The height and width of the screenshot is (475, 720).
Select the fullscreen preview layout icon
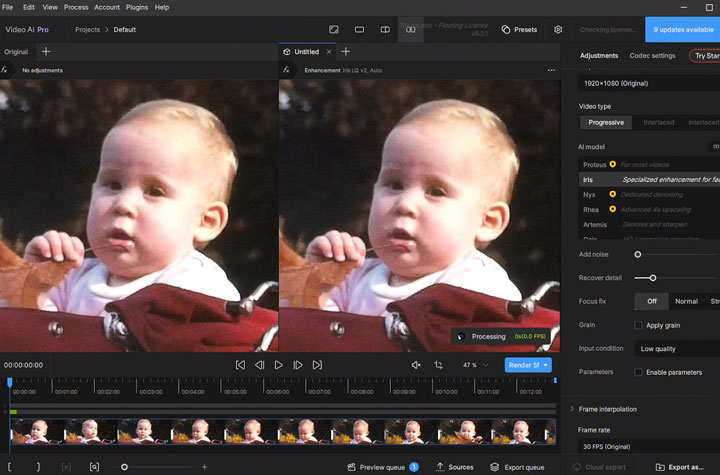pos(334,29)
